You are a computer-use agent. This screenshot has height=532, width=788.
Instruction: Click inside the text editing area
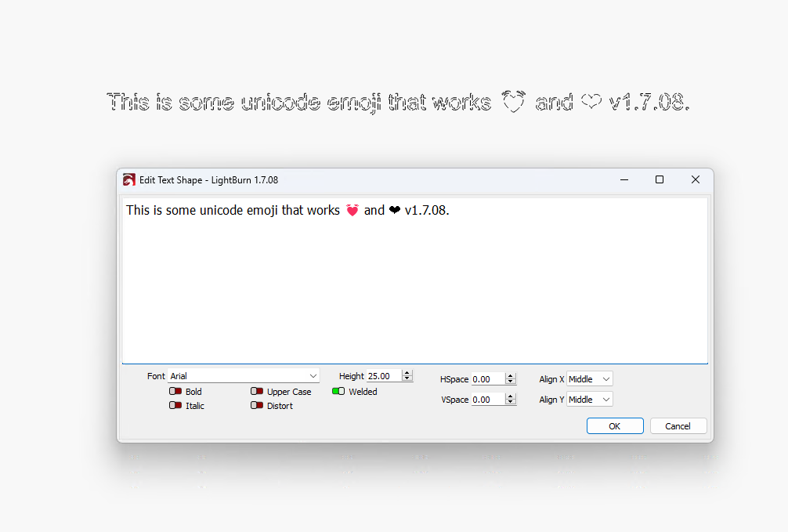415,280
